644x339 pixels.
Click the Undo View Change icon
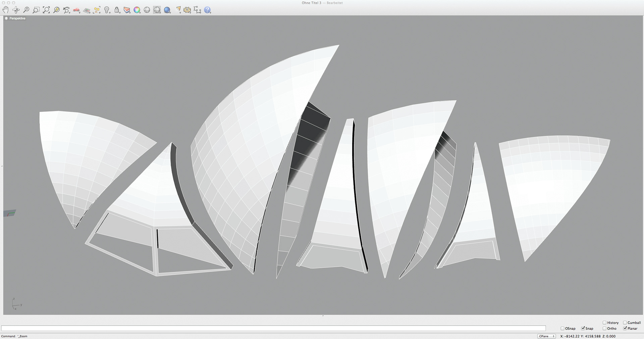(x=66, y=10)
